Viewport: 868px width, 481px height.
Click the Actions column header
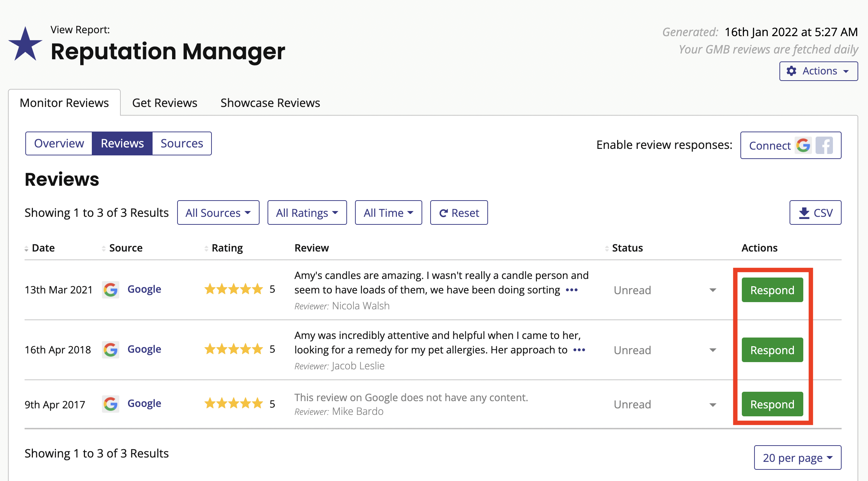tap(759, 248)
